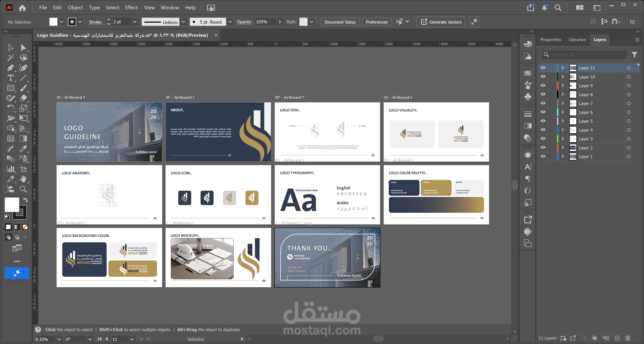Viewport: 644px width, 344px height.
Task: Select the Eyedropper tool
Action: click(23, 149)
